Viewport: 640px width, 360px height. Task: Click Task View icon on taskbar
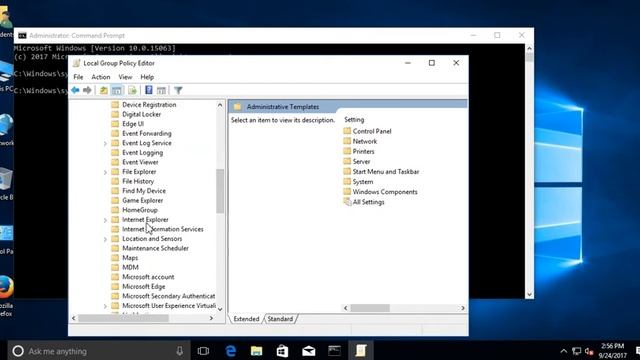click(203, 351)
